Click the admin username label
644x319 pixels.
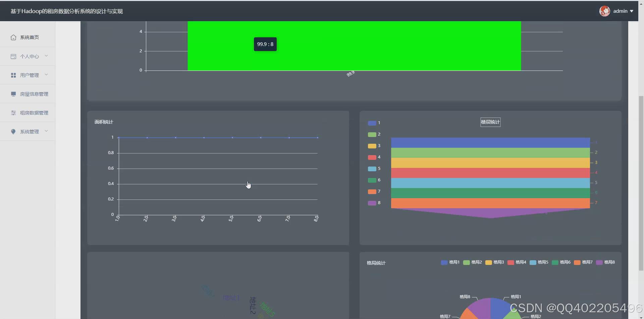coord(620,11)
